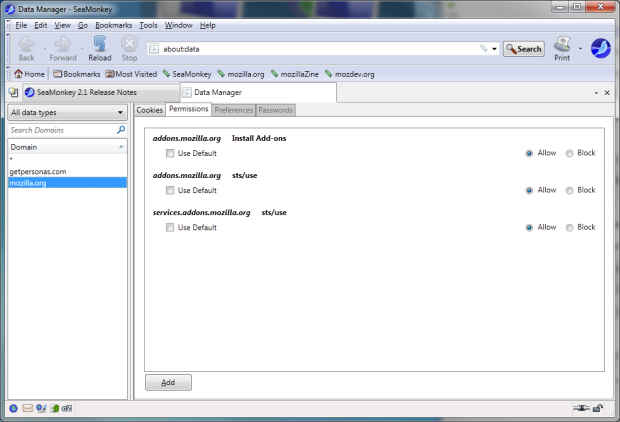Check Use Default for addons.mozilla.org sts/use
Image resolution: width=620 pixels, height=422 pixels.
pyautogui.click(x=170, y=190)
